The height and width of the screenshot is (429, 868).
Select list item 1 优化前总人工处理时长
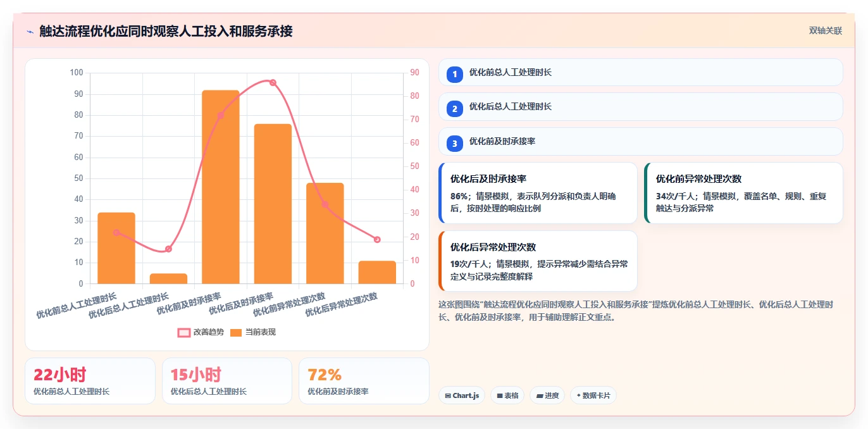pos(640,72)
